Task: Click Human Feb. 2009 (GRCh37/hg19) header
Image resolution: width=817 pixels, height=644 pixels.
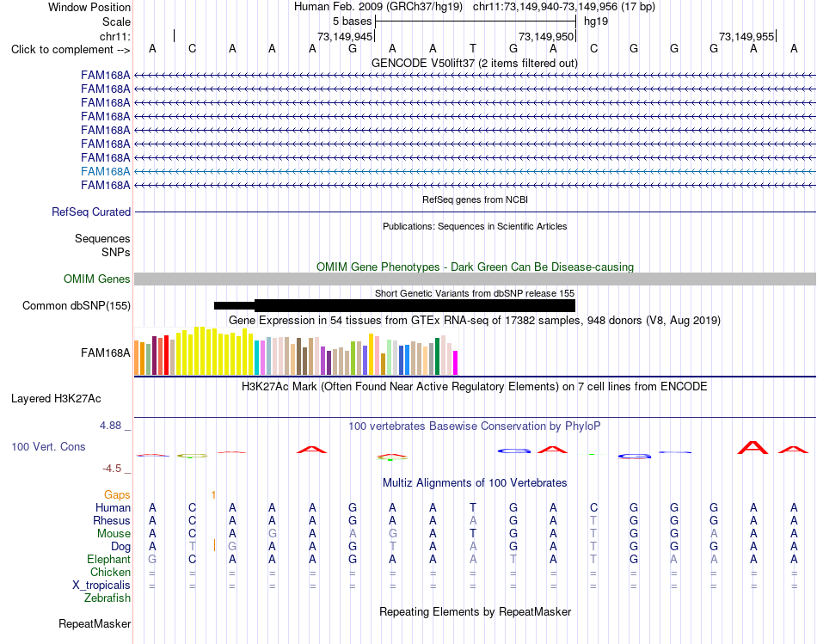Action: [x=378, y=7]
